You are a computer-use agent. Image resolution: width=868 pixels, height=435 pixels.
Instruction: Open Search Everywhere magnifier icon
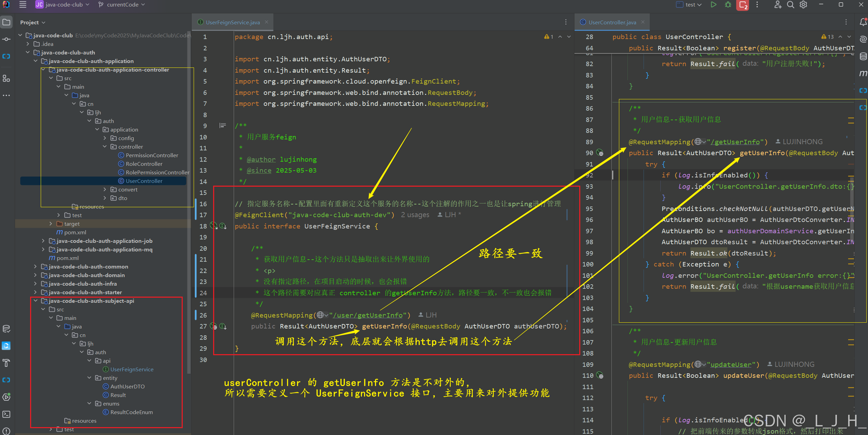(790, 5)
